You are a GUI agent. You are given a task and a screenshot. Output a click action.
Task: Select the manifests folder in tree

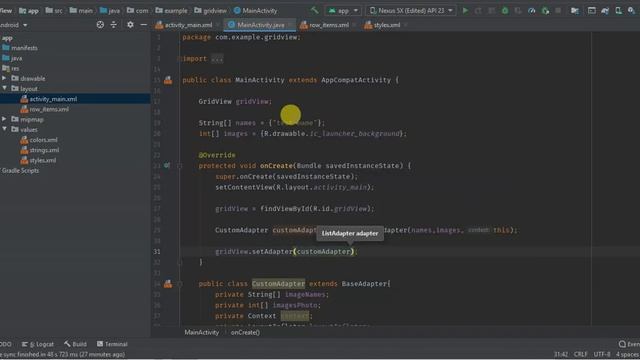pos(24,48)
